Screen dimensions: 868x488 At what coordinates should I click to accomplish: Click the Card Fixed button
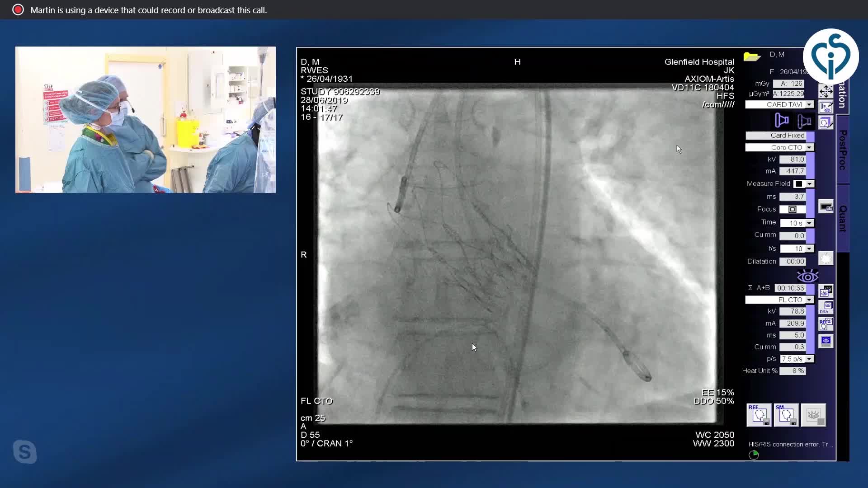point(776,136)
